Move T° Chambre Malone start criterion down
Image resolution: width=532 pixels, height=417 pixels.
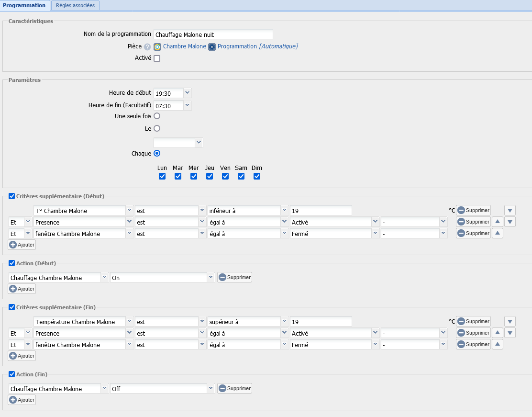click(x=510, y=211)
